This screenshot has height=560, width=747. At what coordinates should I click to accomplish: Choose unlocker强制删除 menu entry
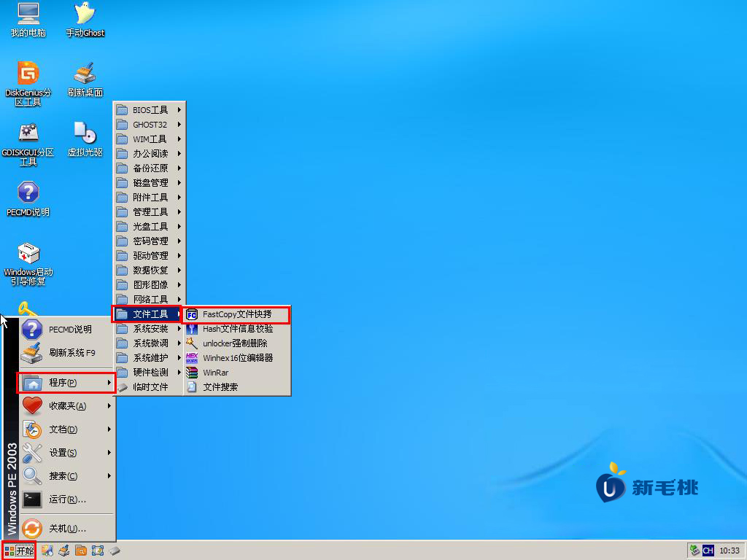point(237,343)
